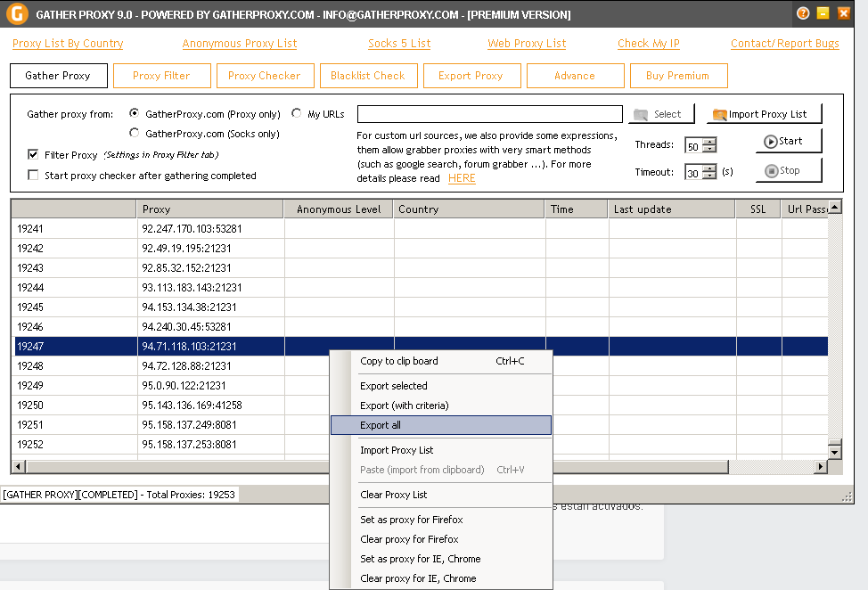Click the Threads number field
This screenshot has height=590, width=868.
pos(693,145)
